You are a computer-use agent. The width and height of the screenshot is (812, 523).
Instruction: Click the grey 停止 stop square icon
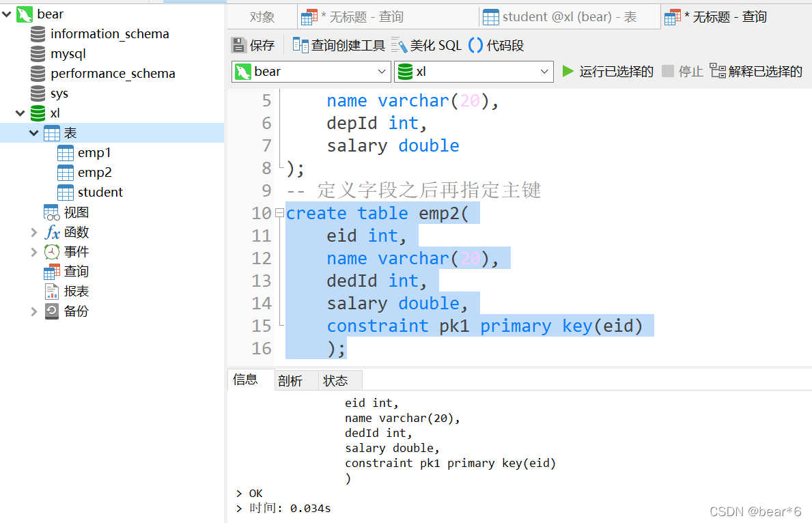pyautogui.click(x=668, y=71)
